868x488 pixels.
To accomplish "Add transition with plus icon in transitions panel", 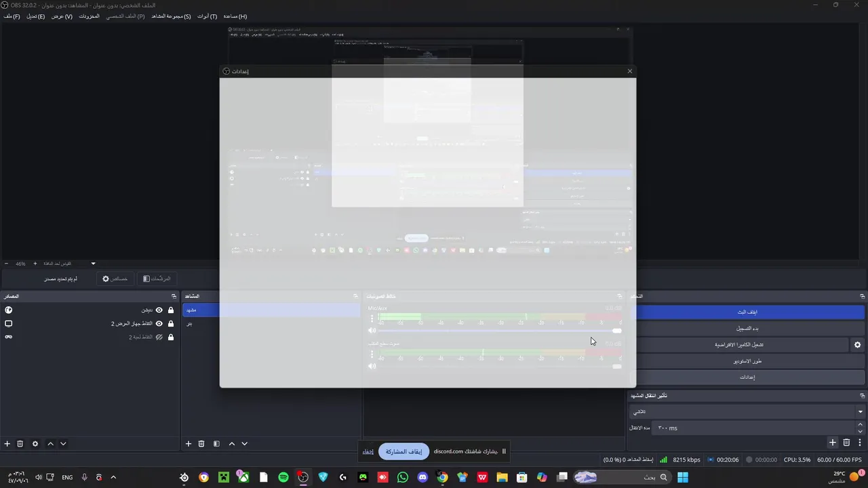I will tap(833, 443).
